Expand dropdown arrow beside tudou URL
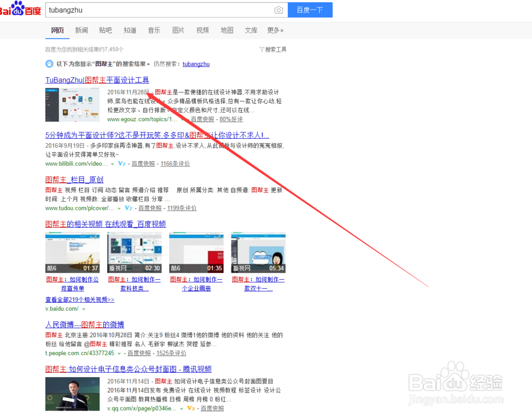The image size is (532, 418). point(119,208)
